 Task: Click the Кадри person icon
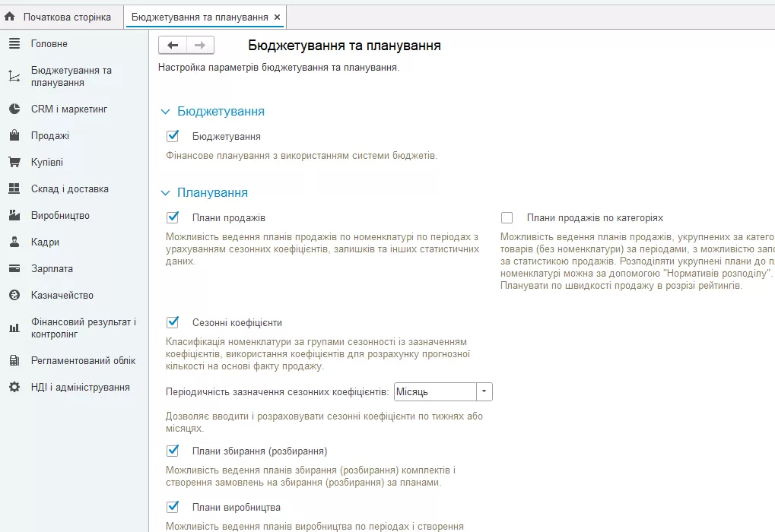[x=14, y=242]
